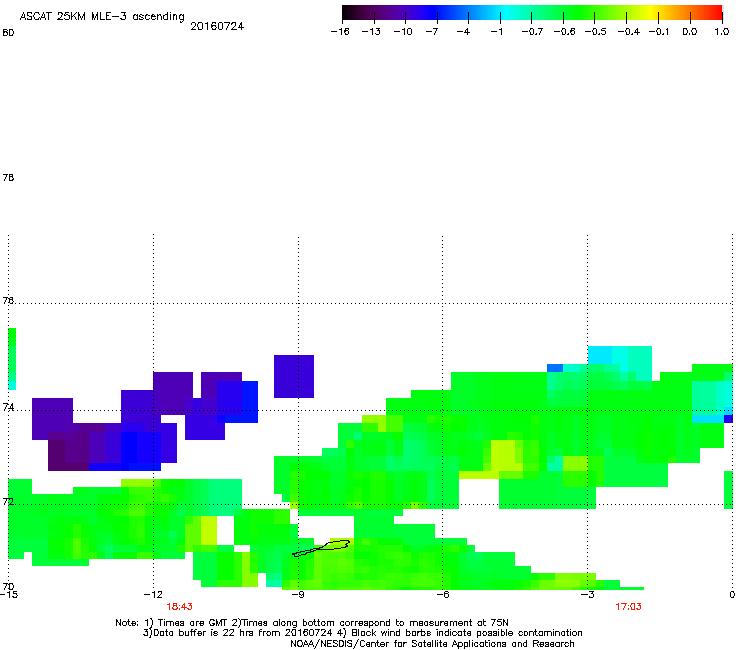Click the red time label 17:03
Screen dimensions: 740x650
(x=628, y=607)
